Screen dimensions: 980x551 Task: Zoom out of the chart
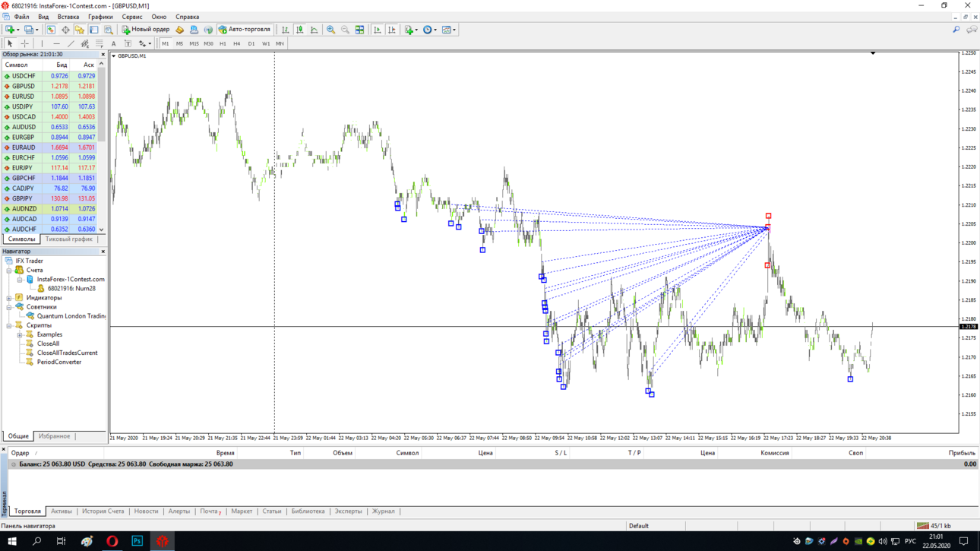[x=345, y=30]
